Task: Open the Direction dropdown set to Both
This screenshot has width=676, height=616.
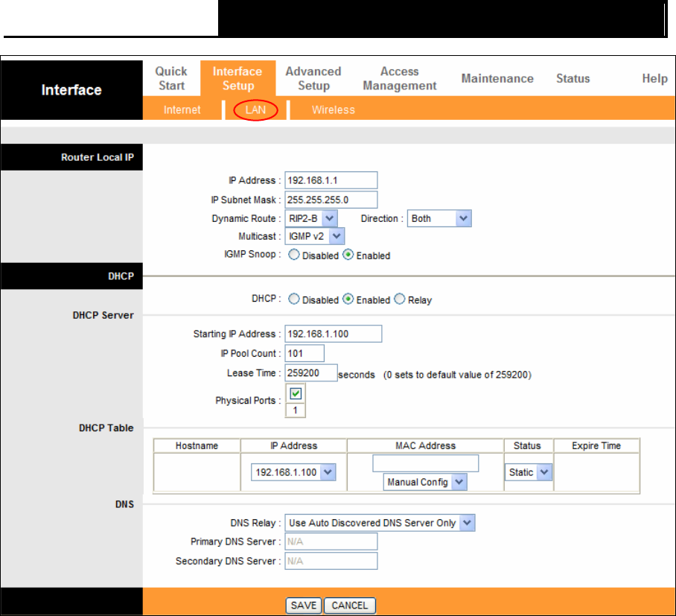Action: (x=439, y=218)
